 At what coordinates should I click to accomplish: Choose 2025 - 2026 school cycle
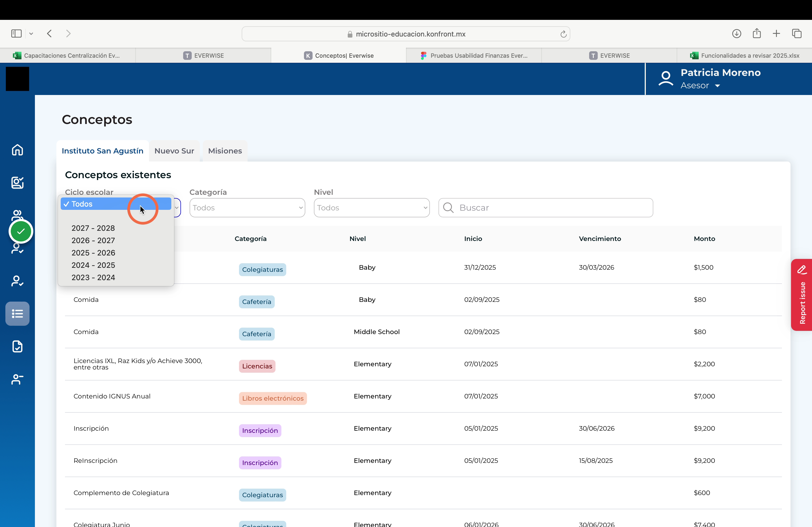[93, 252]
